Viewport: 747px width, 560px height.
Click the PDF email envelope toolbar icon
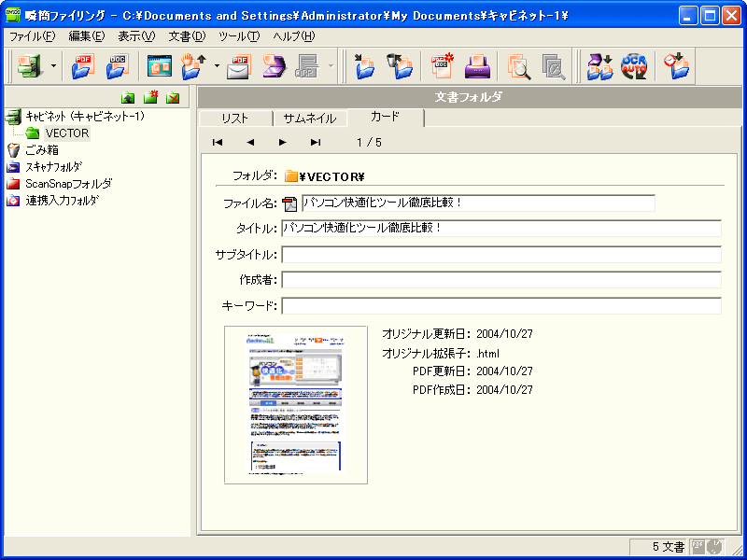click(239, 66)
